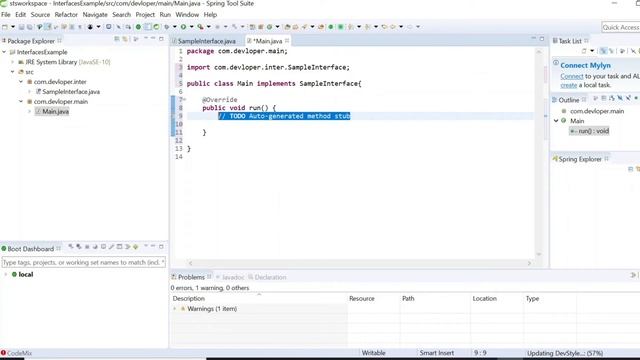Screen dimensions: 640x360
Task: Minimize the Boot Dashboard panel
Action: [x=153, y=246]
